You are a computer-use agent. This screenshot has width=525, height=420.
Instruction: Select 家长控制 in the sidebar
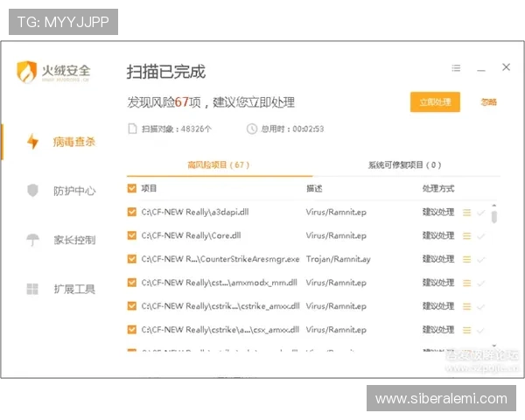74,240
